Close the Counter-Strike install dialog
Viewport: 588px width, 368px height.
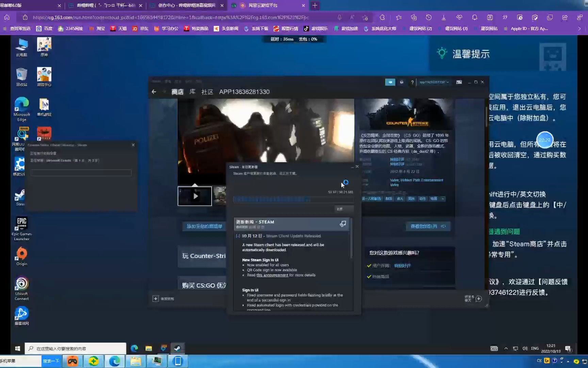(133, 145)
